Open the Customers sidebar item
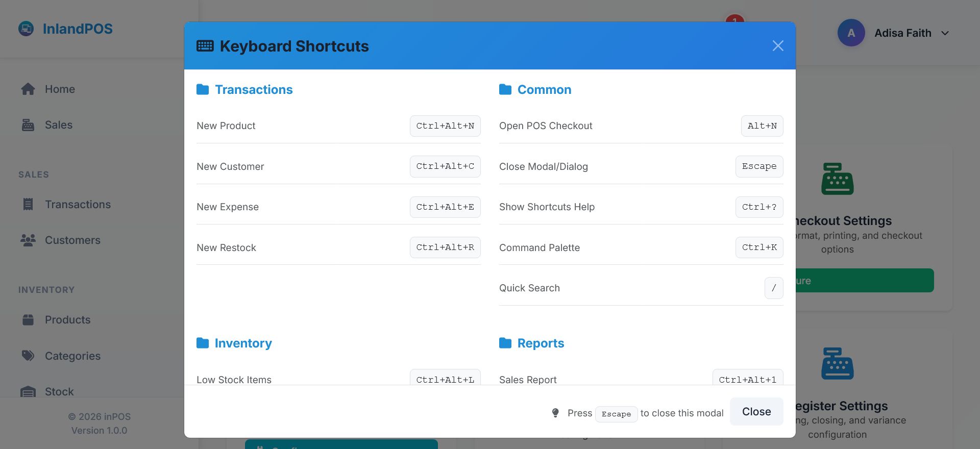Screen dimensions: 980x449 pyautogui.click(x=72, y=240)
